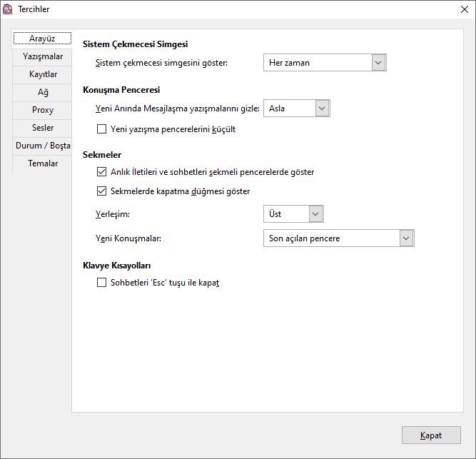
Task: Close the Tercihler window with X
Action: point(464,9)
